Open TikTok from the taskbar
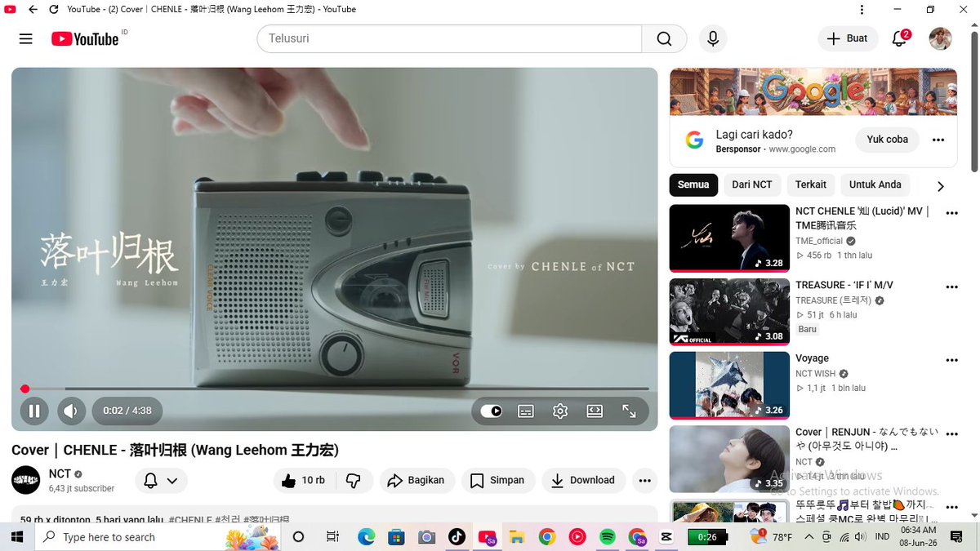 point(457,536)
